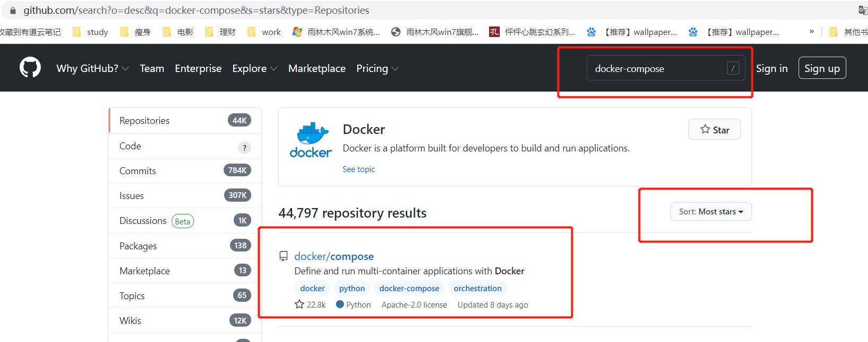The height and width of the screenshot is (342, 868).
Task: Select Repositories results filter
Action: 185,121
